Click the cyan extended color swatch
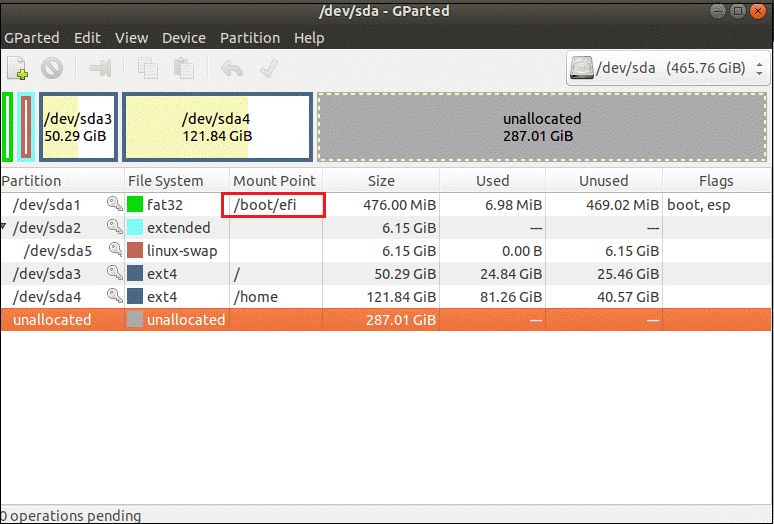Image resolution: width=774 pixels, height=524 pixels. pos(135,227)
